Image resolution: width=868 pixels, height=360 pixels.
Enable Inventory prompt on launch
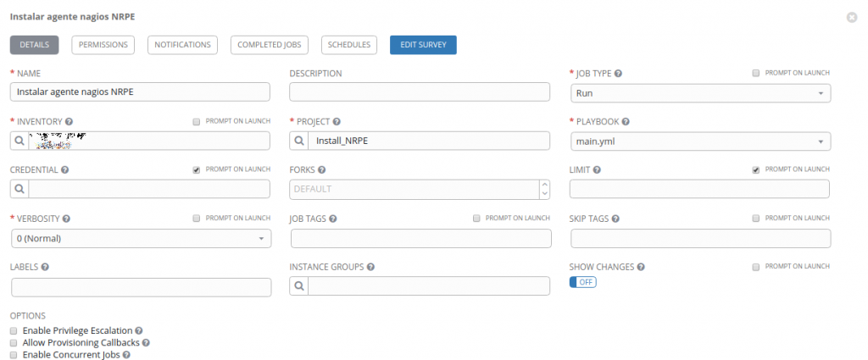point(196,122)
